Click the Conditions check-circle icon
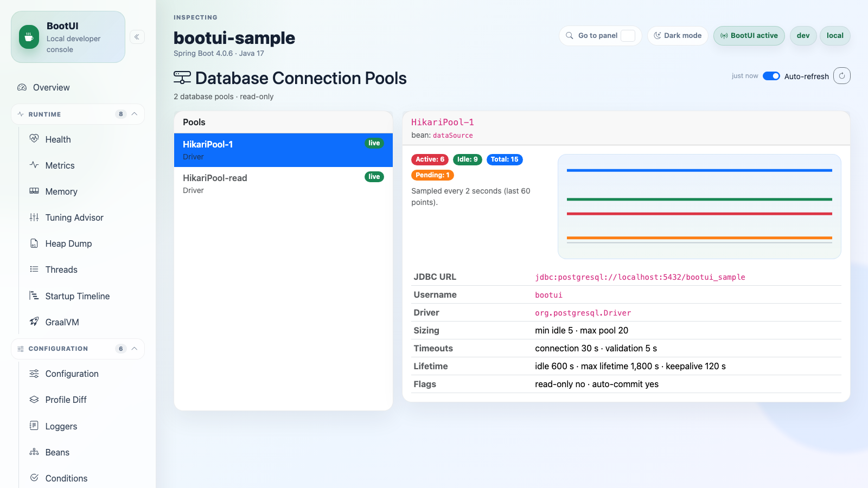Image resolution: width=868 pixels, height=488 pixels. point(34,478)
